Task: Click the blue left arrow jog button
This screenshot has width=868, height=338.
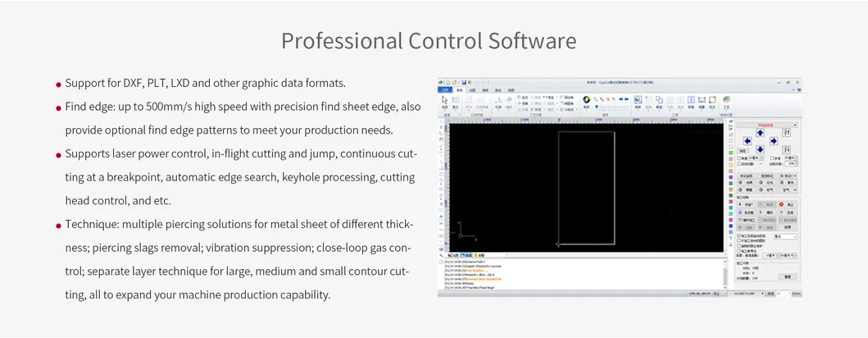Action: [x=748, y=142]
